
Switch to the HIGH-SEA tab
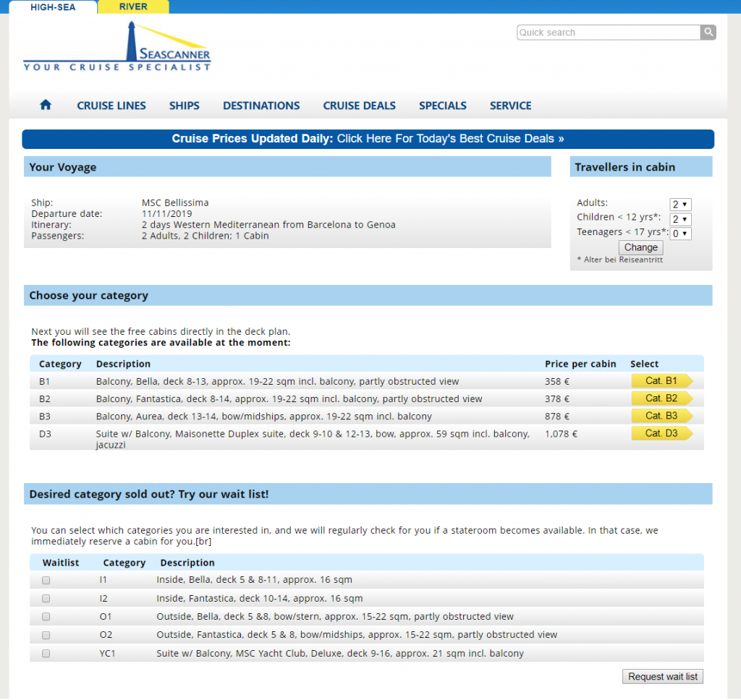coord(53,7)
